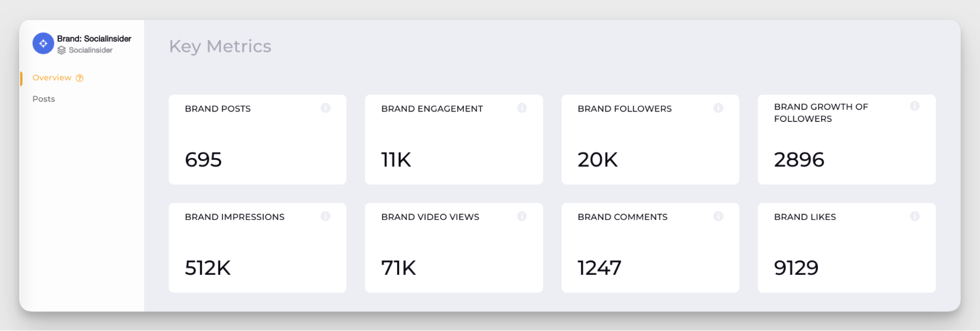Click the help question mark next to Overview

click(x=79, y=78)
